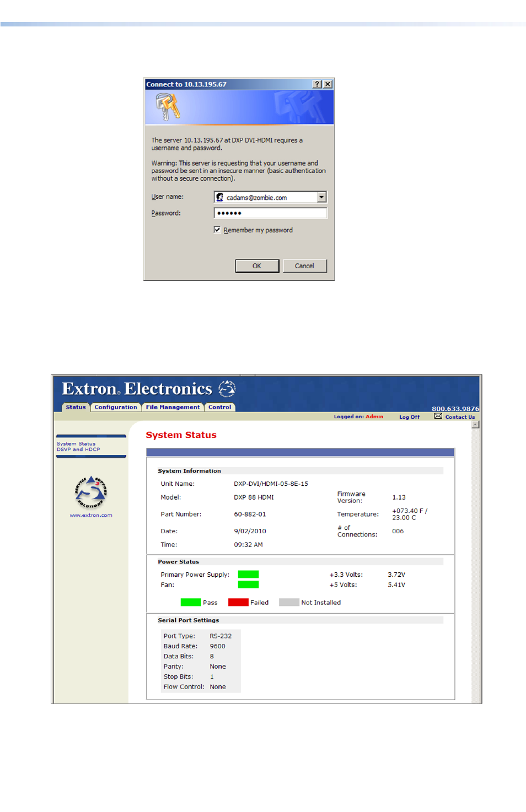Click the Serial Port Settings section header
Screen dimensions: 526x812
[x=188, y=620]
